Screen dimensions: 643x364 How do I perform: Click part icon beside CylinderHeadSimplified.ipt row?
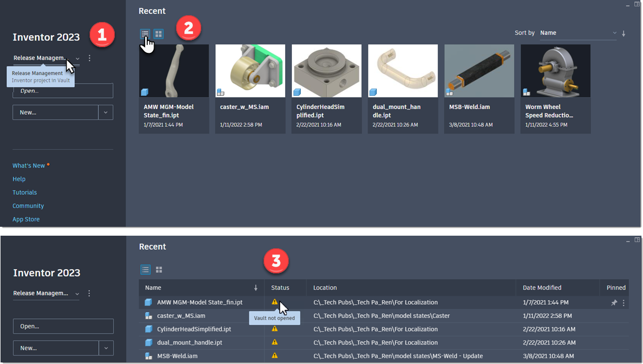pos(148,329)
